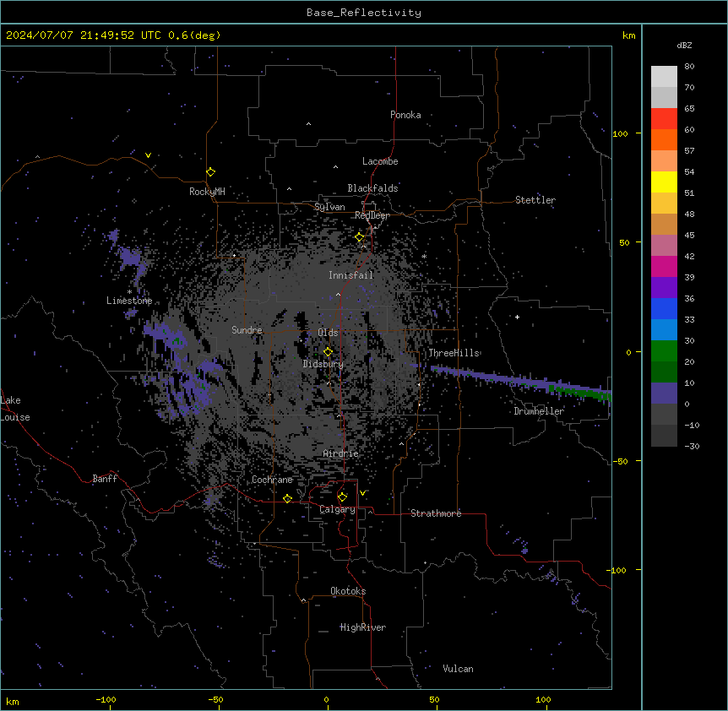Click the Limestone label

129,301
